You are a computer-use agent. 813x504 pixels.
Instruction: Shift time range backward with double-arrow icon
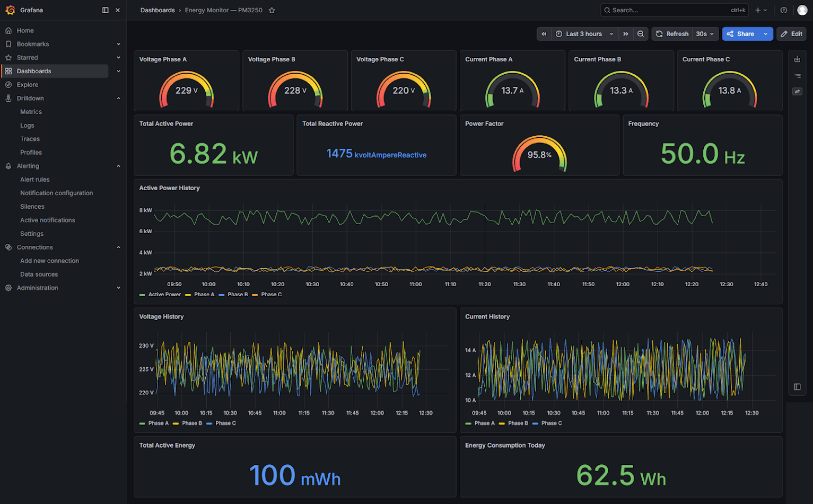pos(544,34)
